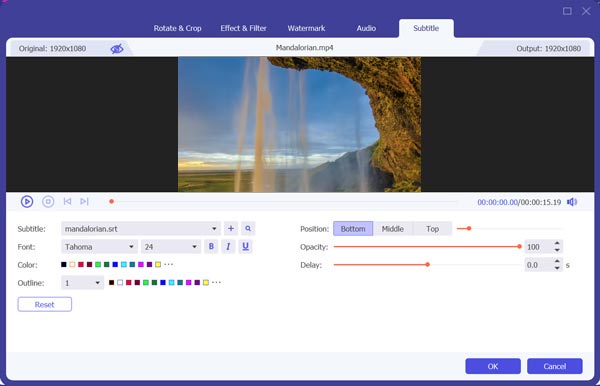The image size is (600, 386).
Task: Toggle underline subtitle text
Action: coord(245,247)
